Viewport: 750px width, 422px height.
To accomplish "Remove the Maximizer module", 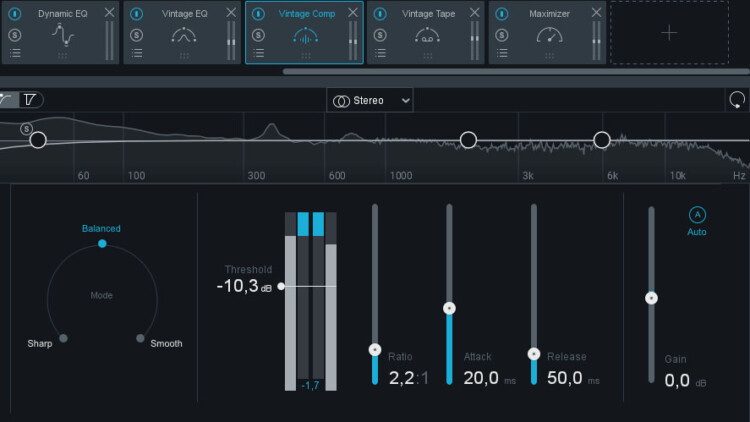I will 596,12.
